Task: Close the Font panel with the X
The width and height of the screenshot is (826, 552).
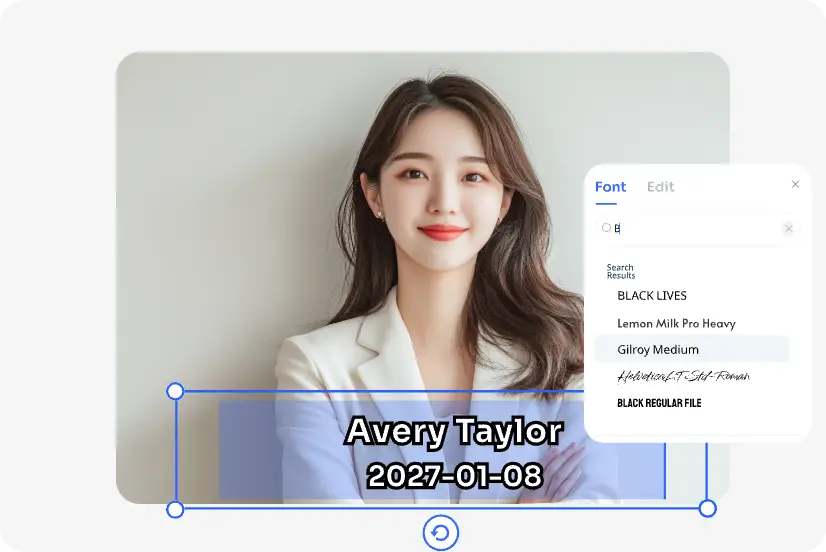Action: pyautogui.click(x=795, y=184)
